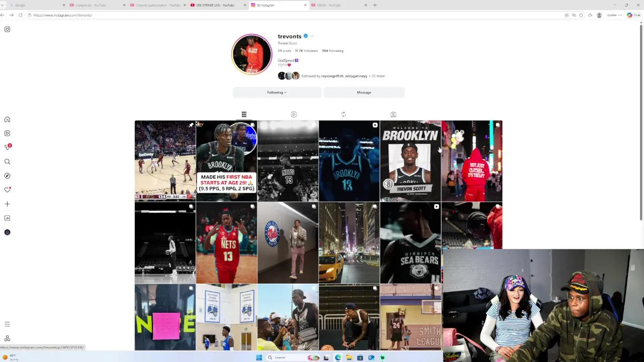Click the rayvongriffith follower link
The width and height of the screenshot is (644, 362).
click(332, 76)
